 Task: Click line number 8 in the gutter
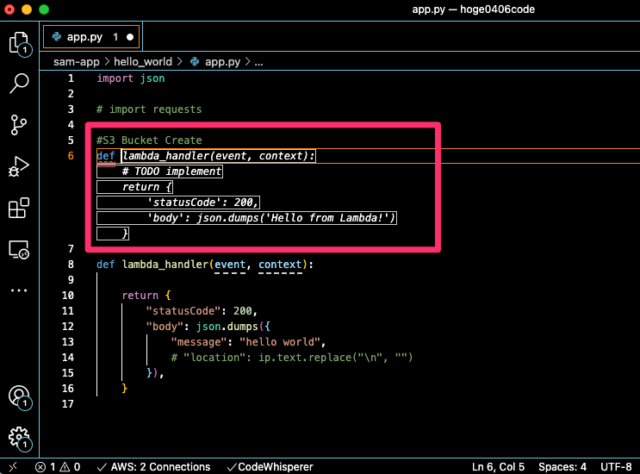point(71,264)
